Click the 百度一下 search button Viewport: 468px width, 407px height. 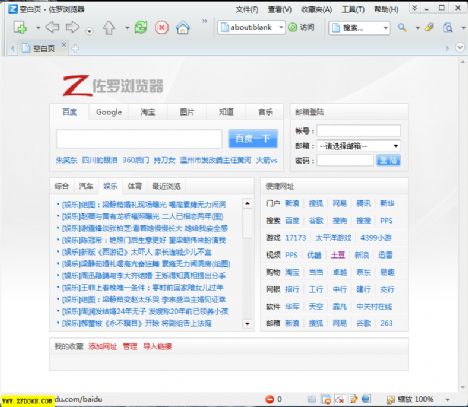point(253,138)
